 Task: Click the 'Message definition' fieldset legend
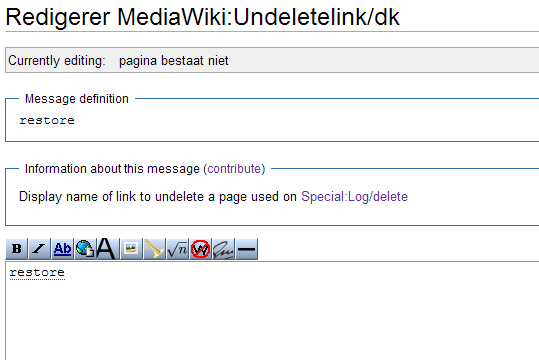click(77, 99)
